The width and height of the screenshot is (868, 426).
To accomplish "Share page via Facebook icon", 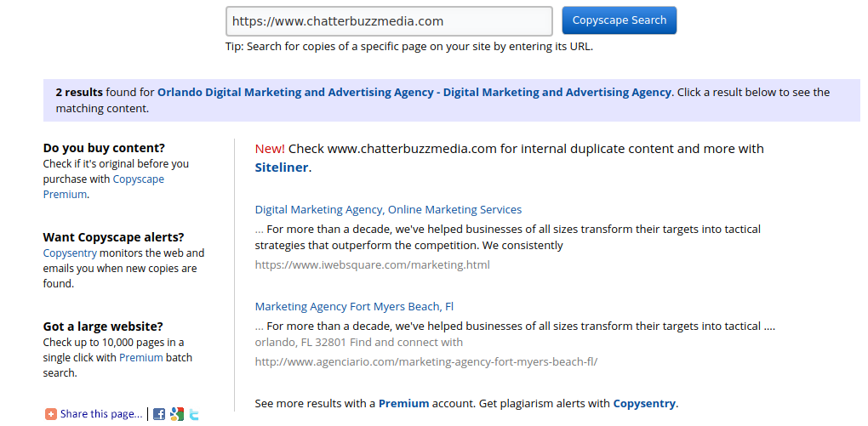I will coord(159,414).
